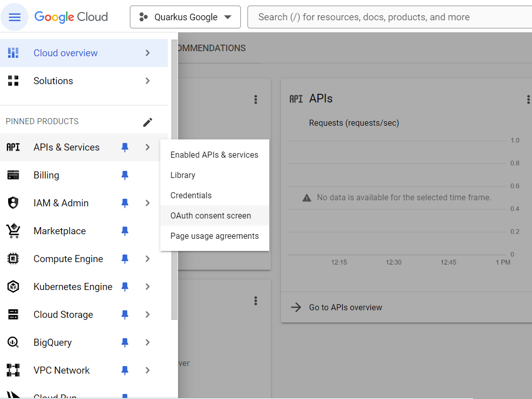Unpin IAM & Admin

point(125,203)
